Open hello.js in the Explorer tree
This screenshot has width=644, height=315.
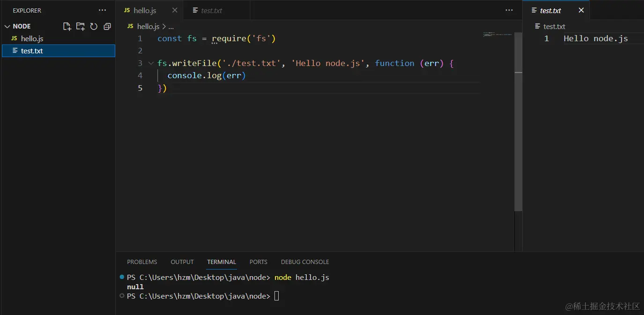[59, 38]
